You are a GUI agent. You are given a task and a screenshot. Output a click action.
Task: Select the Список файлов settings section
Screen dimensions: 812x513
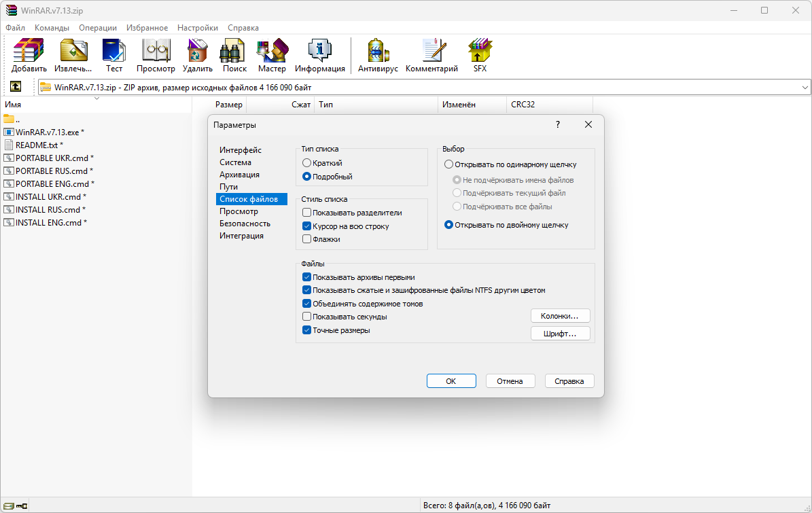251,199
